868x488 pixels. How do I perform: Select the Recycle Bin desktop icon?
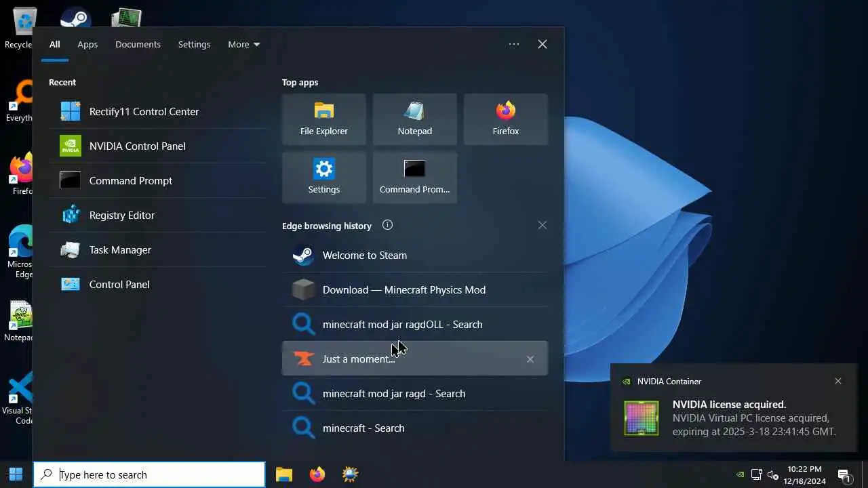pyautogui.click(x=20, y=27)
